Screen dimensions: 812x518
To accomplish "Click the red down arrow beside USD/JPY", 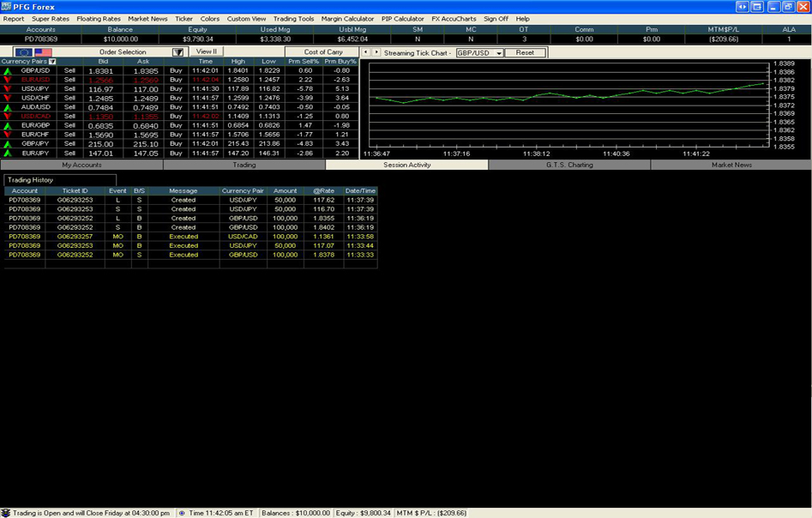I will (7, 89).
